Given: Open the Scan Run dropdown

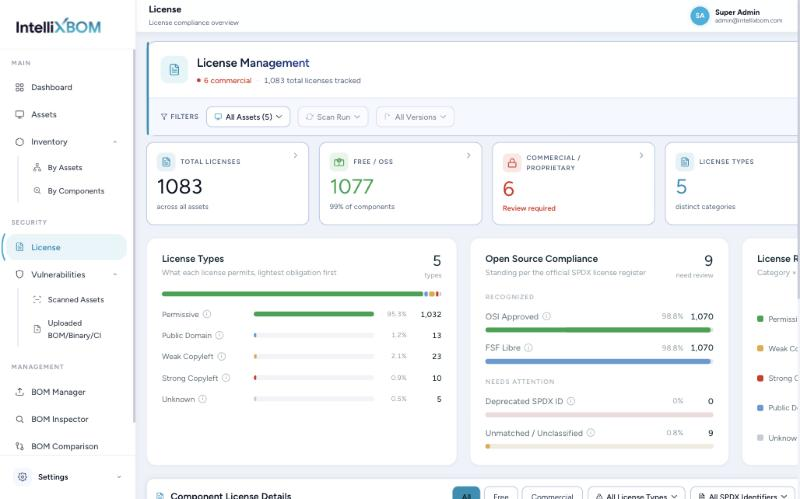Looking at the screenshot, I should (x=333, y=117).
